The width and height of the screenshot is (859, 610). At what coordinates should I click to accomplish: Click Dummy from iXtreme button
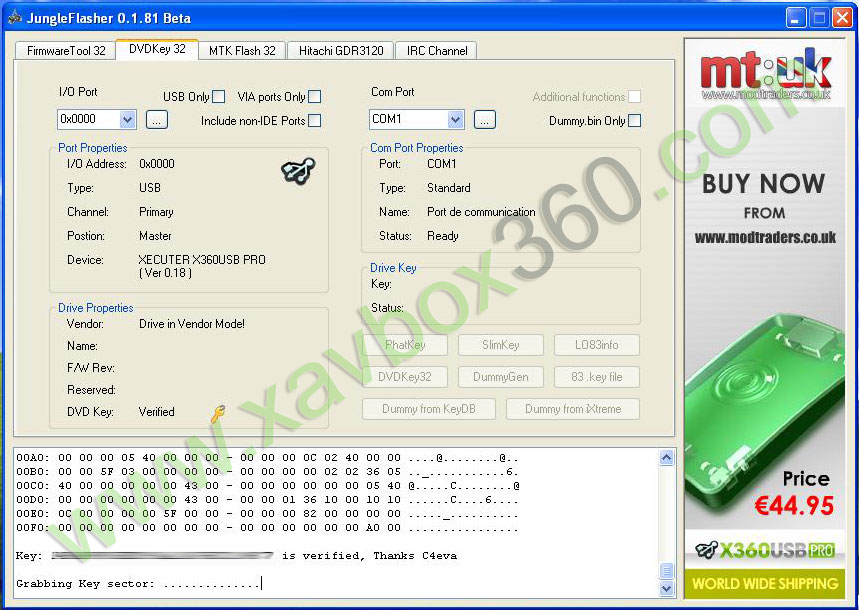(x=573, y=409)
